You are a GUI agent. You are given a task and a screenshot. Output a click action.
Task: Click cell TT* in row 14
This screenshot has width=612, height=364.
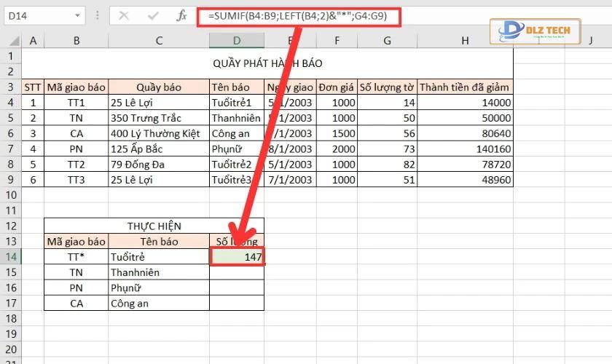pos(76,257)
